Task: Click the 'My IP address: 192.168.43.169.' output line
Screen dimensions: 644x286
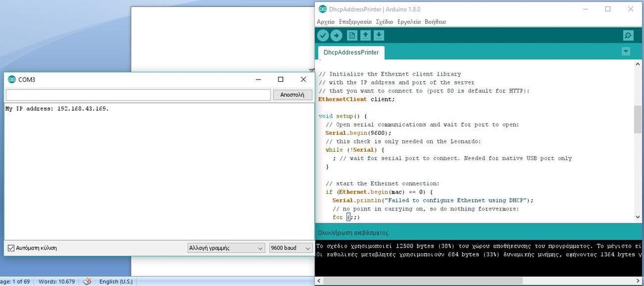Action: point(57,108)
